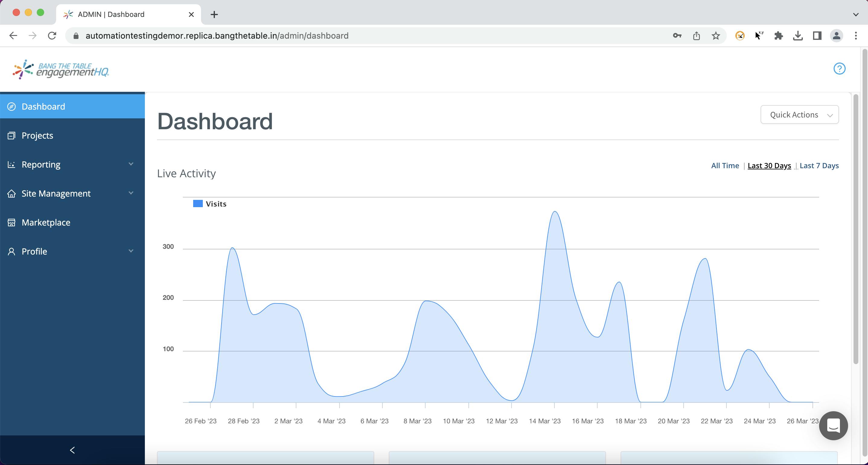Go to Dashboard in the sidebar
This screenshot has width=868, height=465.
43,107
